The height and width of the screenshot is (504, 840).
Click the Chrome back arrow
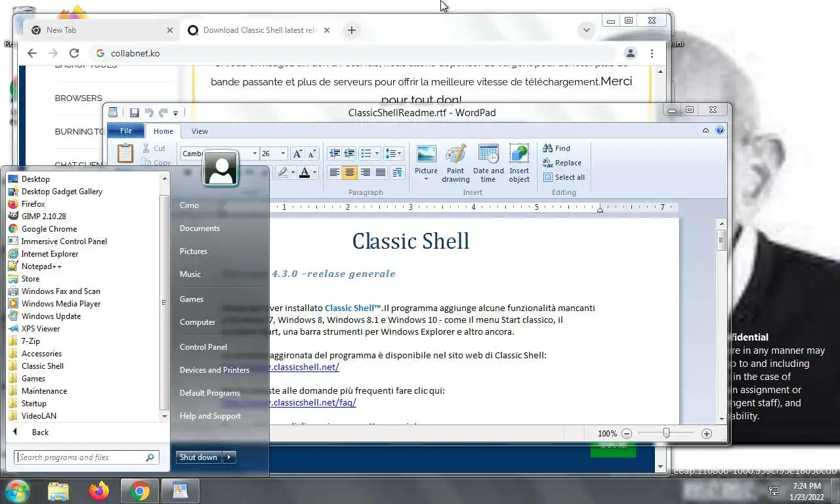[31, 53]
